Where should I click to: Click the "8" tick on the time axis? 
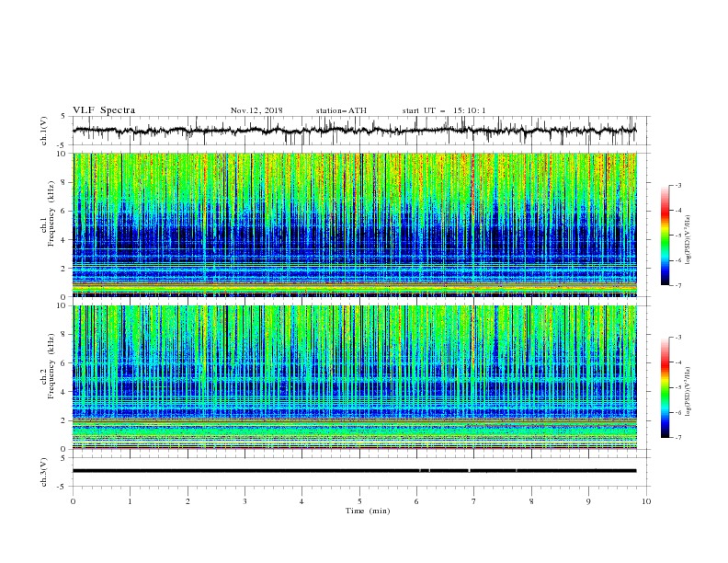pos(531,501)
